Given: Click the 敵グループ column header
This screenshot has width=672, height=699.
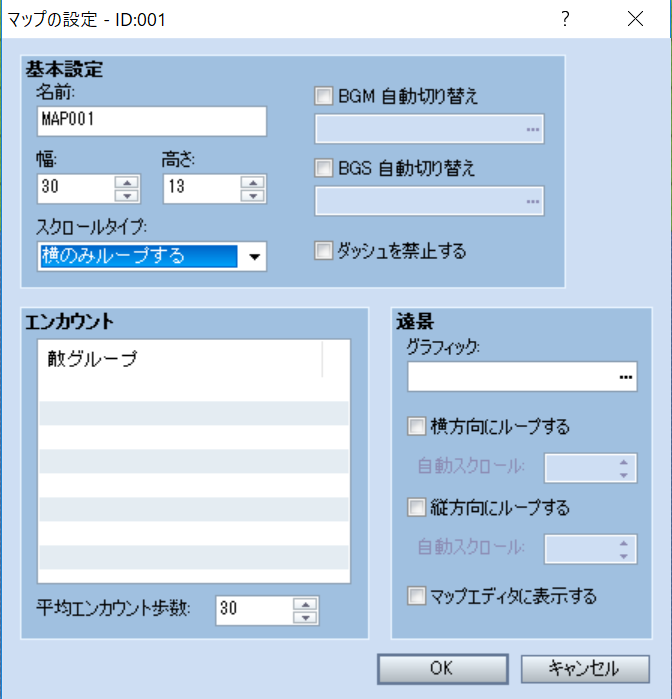Looking at the screenshot, I should [x=181, y=359].
